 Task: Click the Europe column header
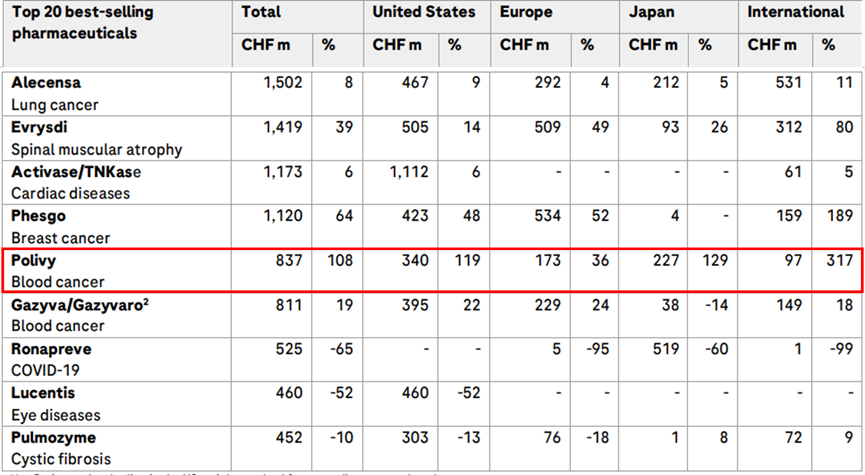pyautogui.click(x=526, y=13)
